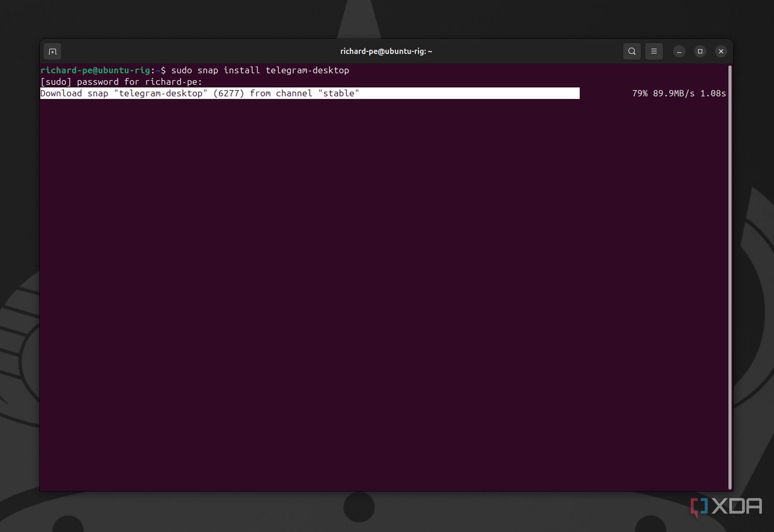The width and height of the screenshot is (774, 532).
Task: Open a new terminal tab
Action: click(x=52, y=51)
